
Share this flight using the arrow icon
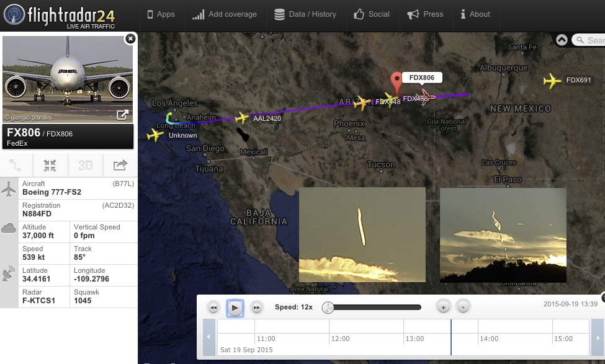[x=120, y=166]
